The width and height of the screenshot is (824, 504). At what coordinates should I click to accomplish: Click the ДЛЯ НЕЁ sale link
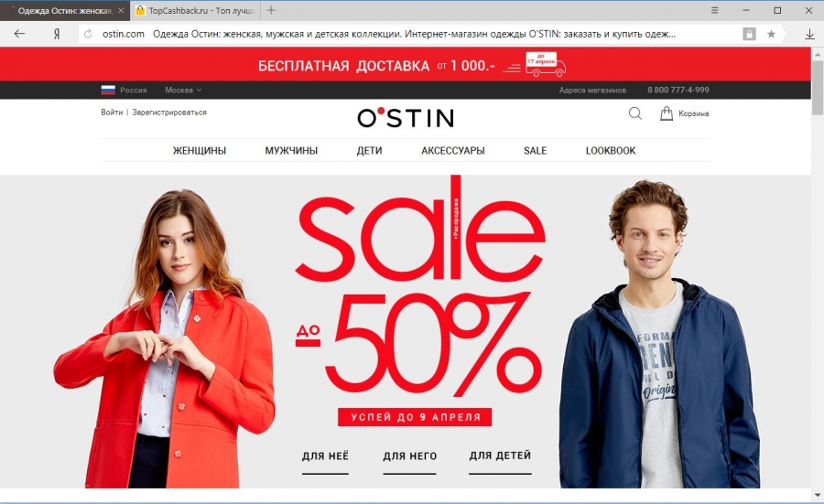tap(325, 456)
